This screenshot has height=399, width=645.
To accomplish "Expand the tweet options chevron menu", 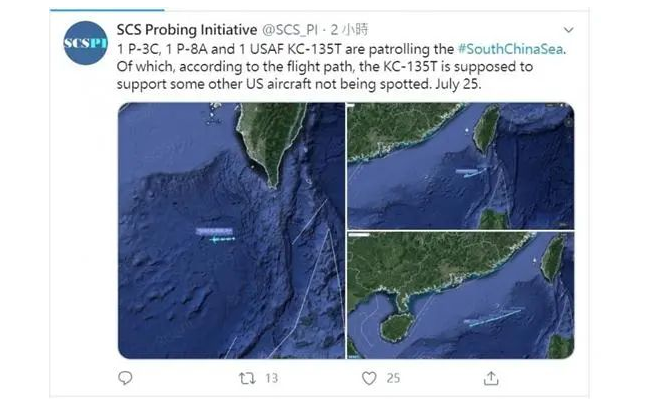I will (568, 30).
